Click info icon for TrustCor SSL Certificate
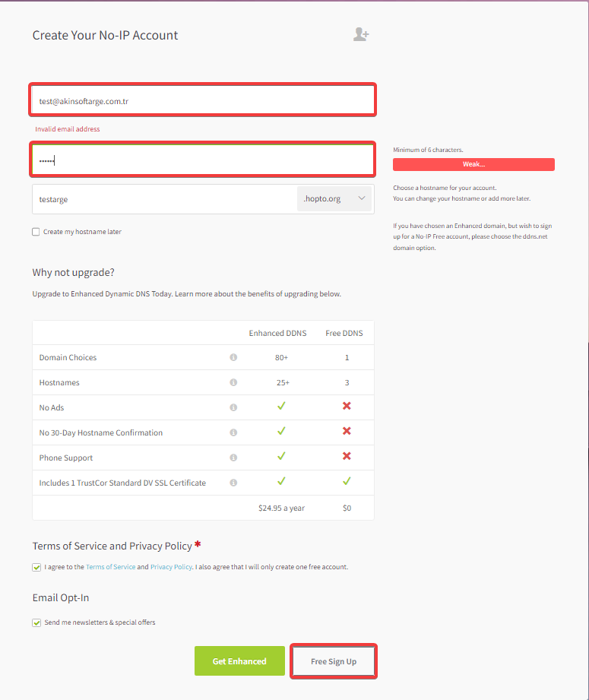Image resolution: width=589 pixels, height=700 pixels. coord(233,482)
